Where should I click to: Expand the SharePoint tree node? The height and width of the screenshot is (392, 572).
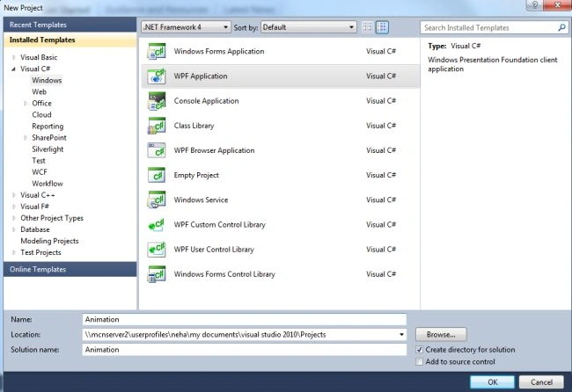(x=26, y=138)
